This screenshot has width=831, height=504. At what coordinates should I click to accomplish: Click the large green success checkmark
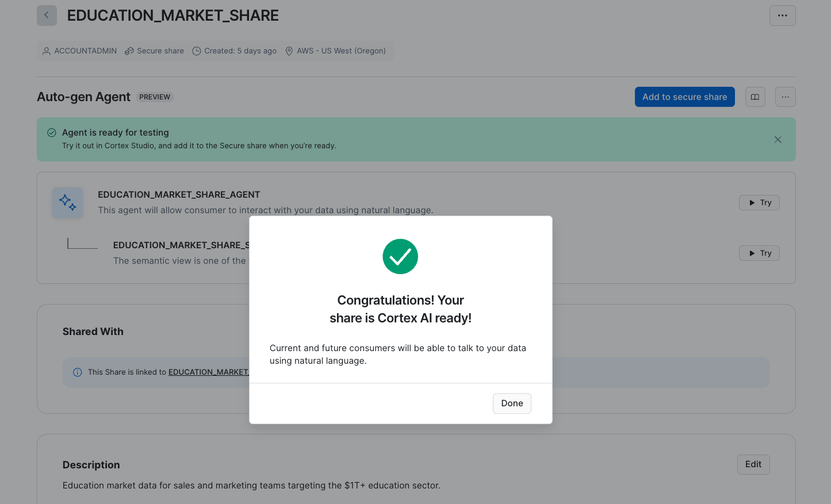[x=400, y=256]
